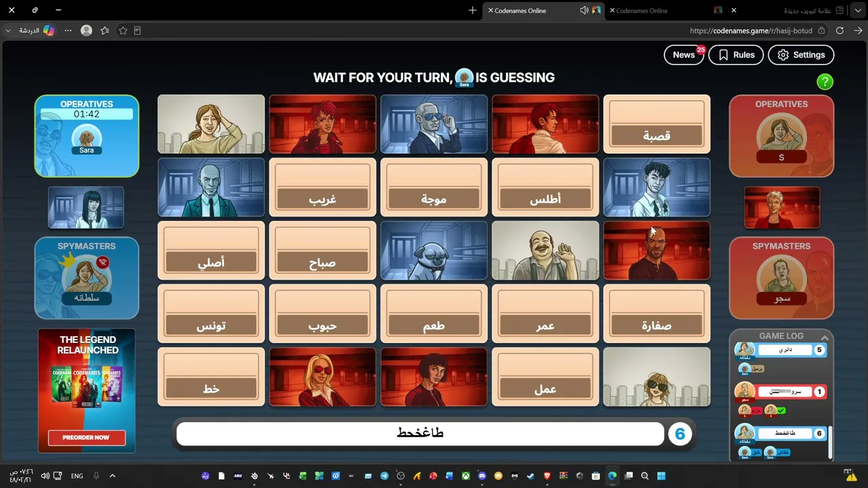Click the PREORDER NOW ad button

point(86,438)
